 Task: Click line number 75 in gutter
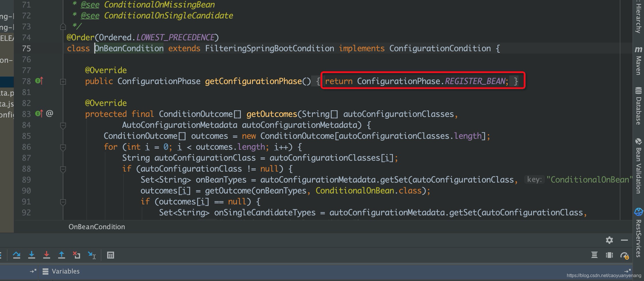coord(26,48)
